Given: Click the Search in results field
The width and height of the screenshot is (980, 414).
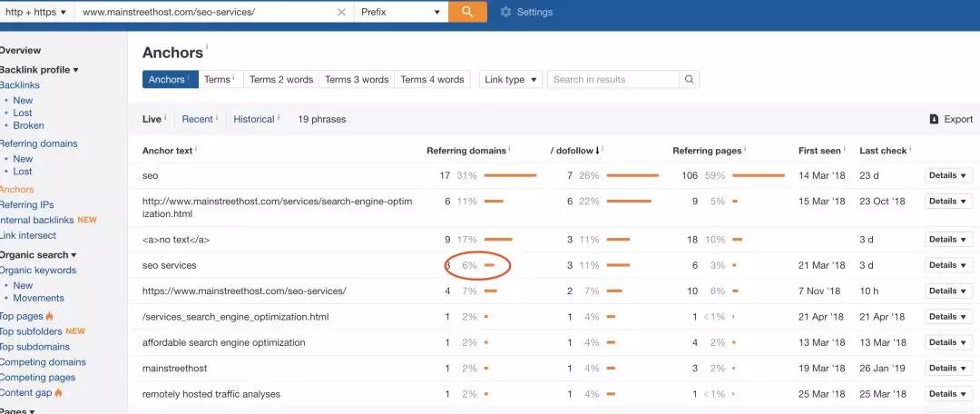Looking at the screenshot, I should (x=614, y=80).
